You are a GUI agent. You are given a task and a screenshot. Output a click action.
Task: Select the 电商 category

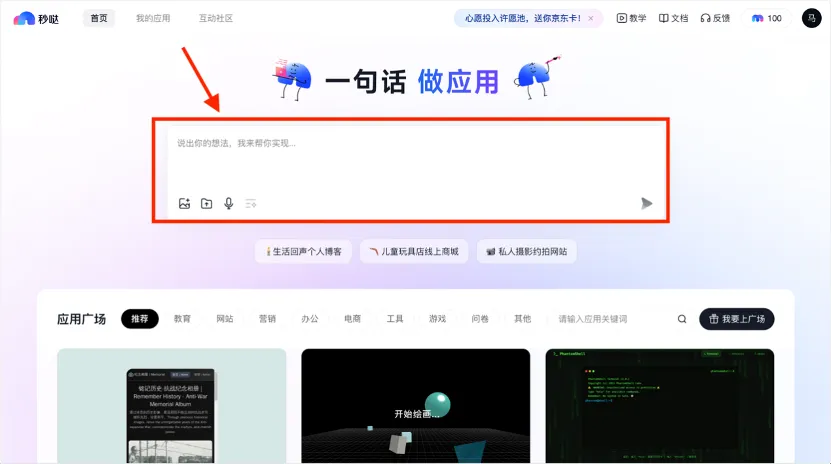click(x=352, y=319)
